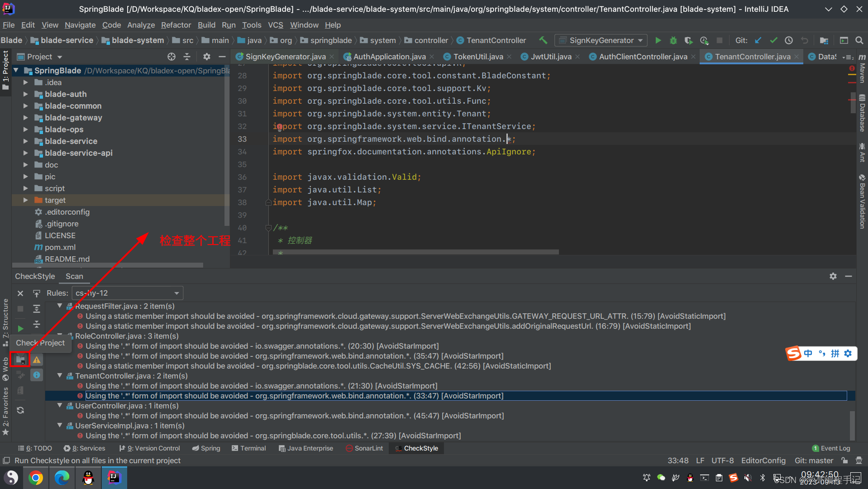
Task: Collapse TenantController.java results node
Action: tap(60, 375)
